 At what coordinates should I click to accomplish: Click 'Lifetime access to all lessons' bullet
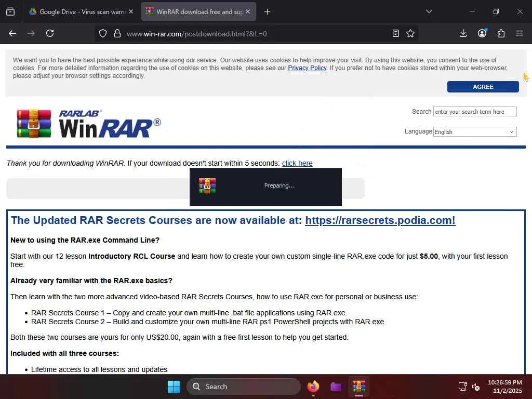[99, 369]
